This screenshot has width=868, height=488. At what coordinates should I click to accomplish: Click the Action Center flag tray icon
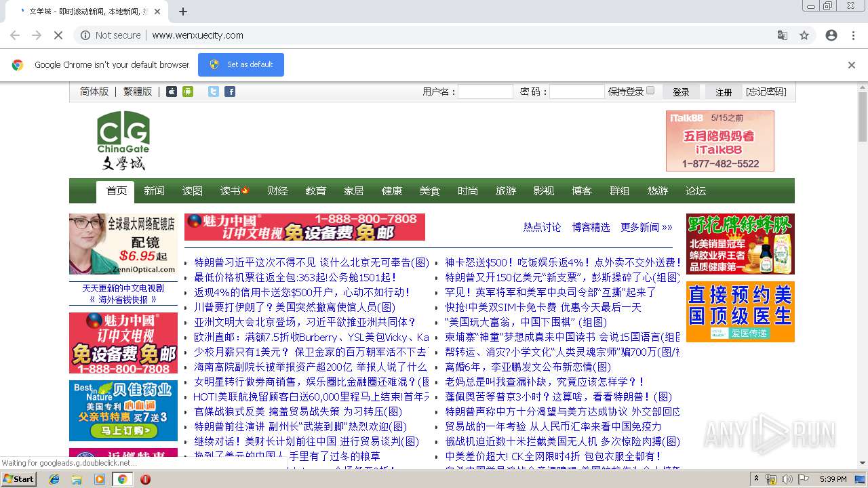click(803, 479)
